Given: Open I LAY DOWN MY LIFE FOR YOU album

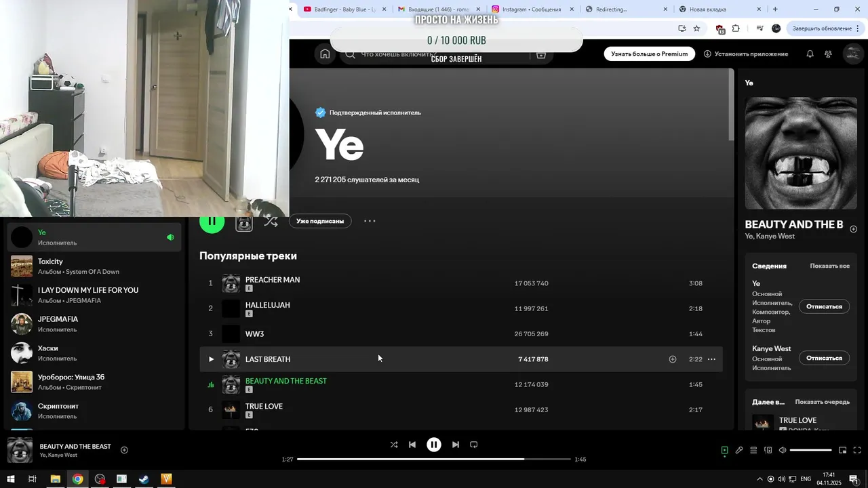Looking at the screenshot, I should pyautogui.click(x=94, y=295).
